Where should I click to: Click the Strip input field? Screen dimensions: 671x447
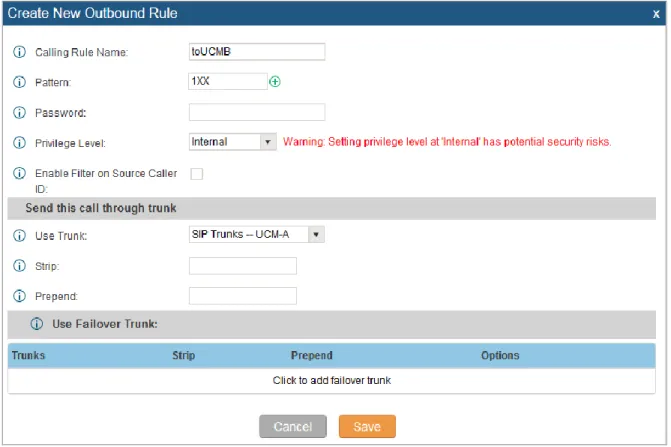243,266
